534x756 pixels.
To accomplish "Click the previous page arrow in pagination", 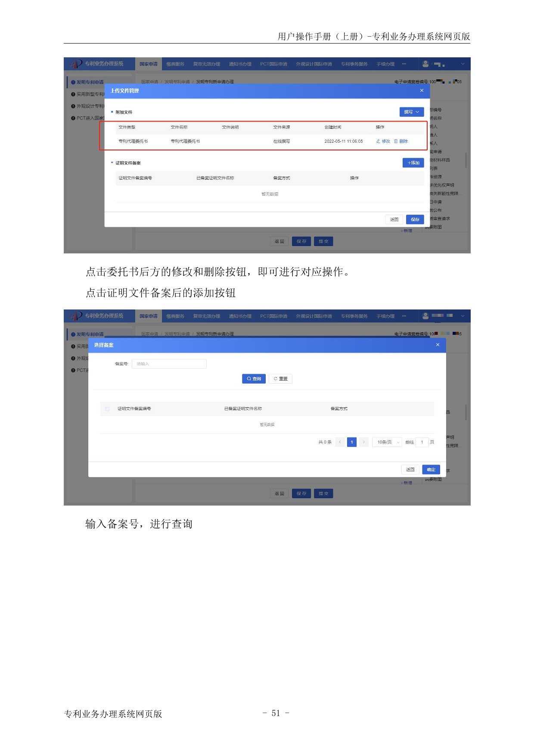I will 340,442.
